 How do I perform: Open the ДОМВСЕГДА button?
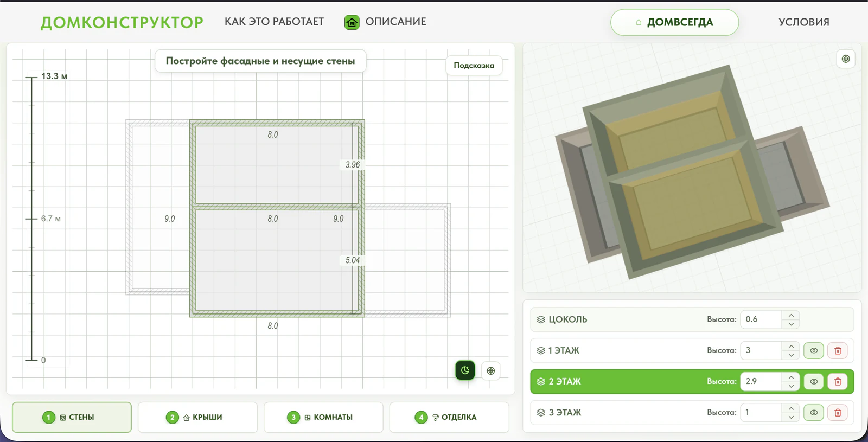pos(674,22)
